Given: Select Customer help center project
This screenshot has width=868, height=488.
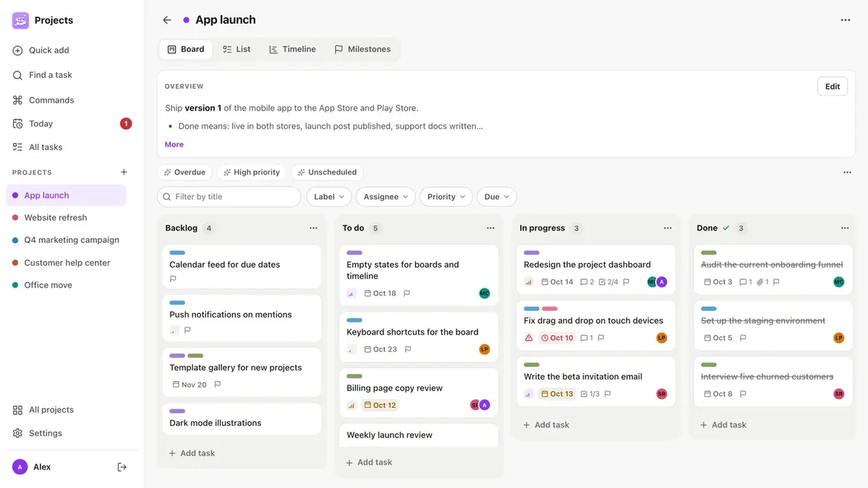Looking at the screenshot, I should pyautogui.click(x=67, y=263).
